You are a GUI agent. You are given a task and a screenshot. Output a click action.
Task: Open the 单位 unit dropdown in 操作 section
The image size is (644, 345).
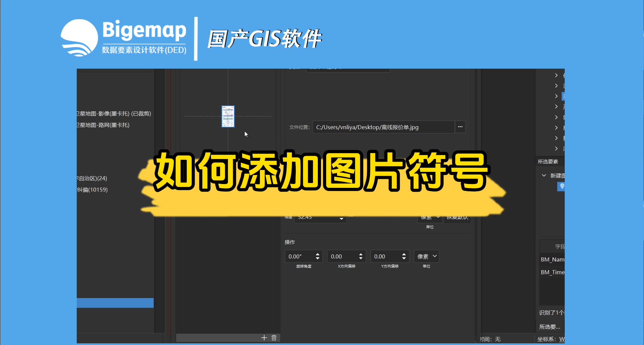tap(426, 256)
